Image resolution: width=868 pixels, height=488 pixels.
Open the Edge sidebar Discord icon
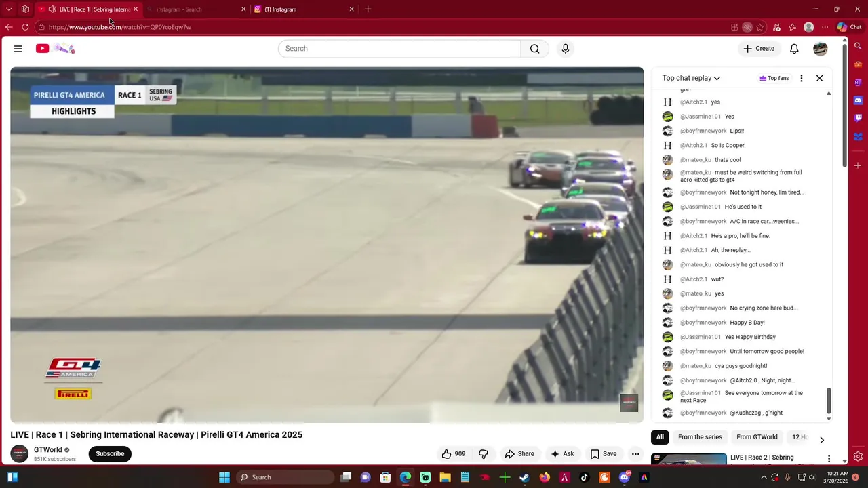tap(858, 100)
